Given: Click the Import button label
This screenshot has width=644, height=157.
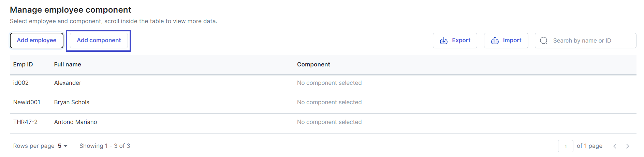Looking at the screenshot, I should pos(512,40).
